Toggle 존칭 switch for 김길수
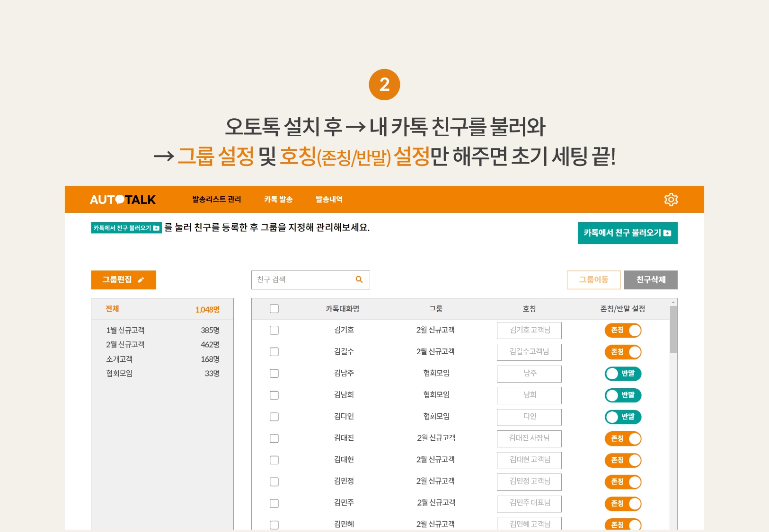This screenshot has width=769, height=532. pos(623,352)
